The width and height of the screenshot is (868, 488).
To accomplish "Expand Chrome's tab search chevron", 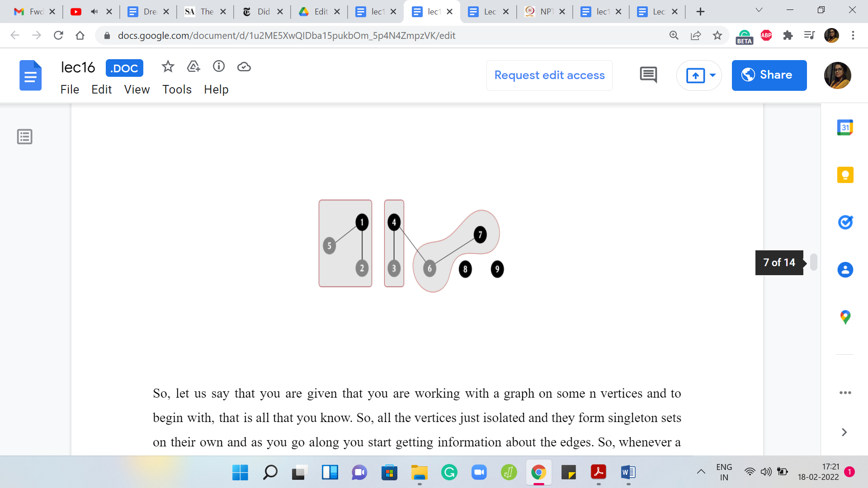I will 759,10.
